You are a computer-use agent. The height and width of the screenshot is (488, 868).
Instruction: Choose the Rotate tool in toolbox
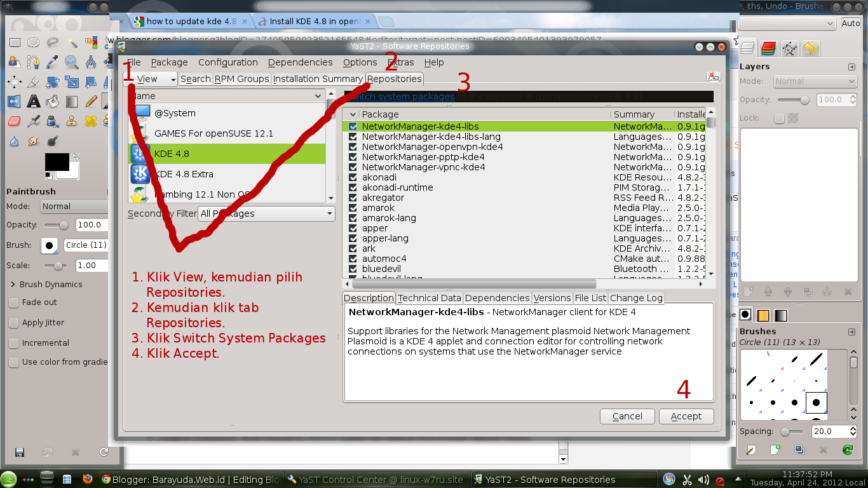coord(53,82)
